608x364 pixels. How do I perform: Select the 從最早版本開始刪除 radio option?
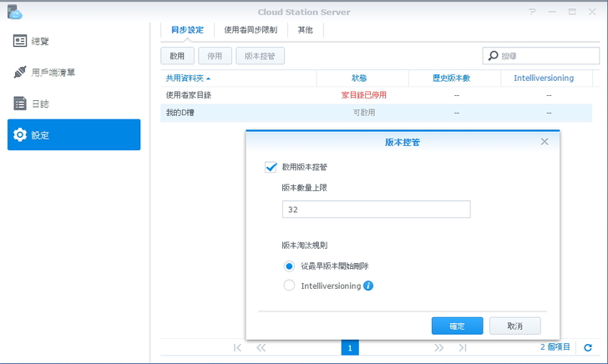tap(289, 266)
